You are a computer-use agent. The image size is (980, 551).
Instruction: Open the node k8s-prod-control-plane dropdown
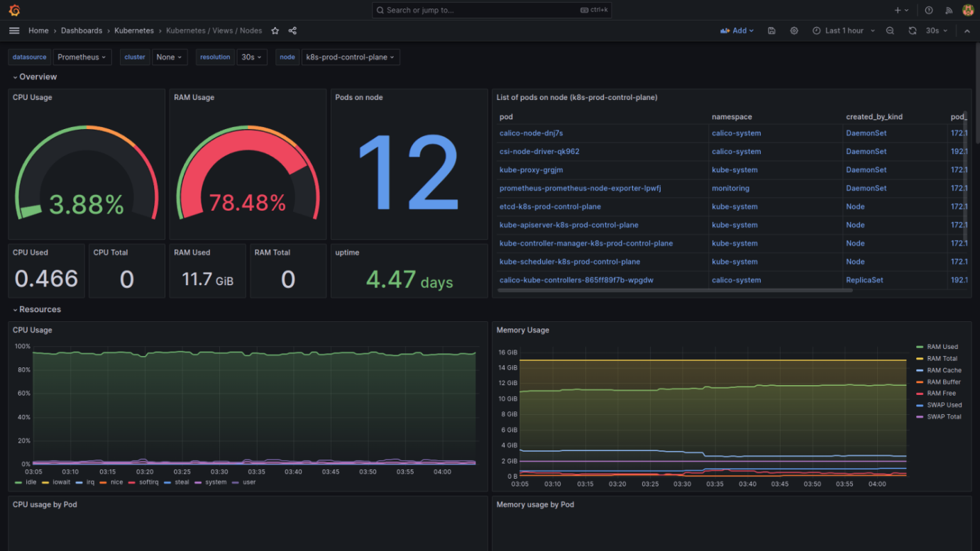351,57
